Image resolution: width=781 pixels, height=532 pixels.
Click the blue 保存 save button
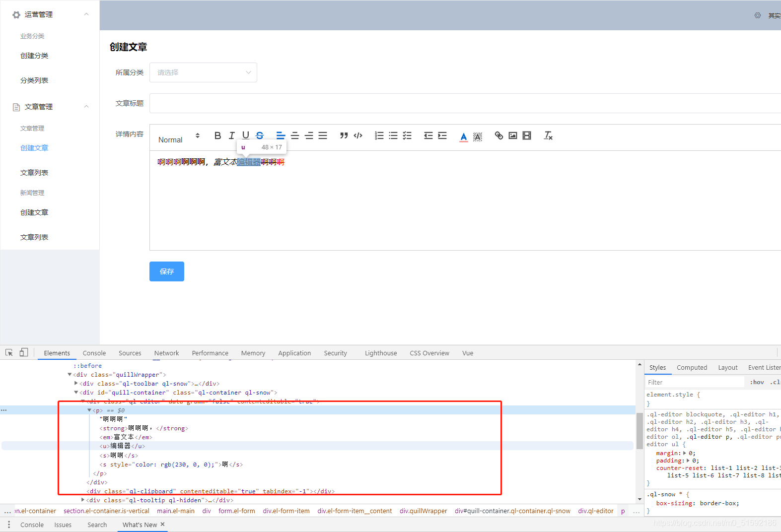click(167, 271)
